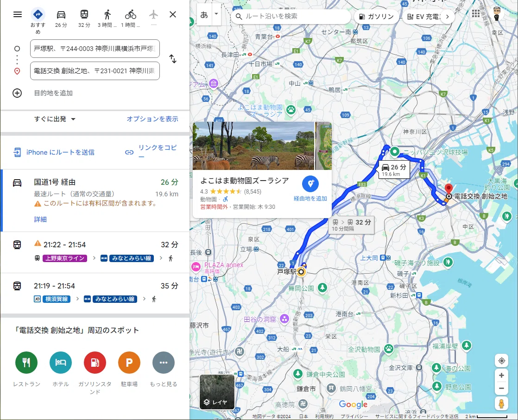Select the 21:22 - 21:54 transit route

pos(95,252)
